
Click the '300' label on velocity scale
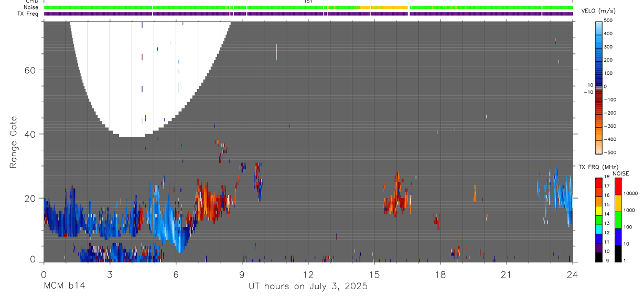(x=608, y=47)
